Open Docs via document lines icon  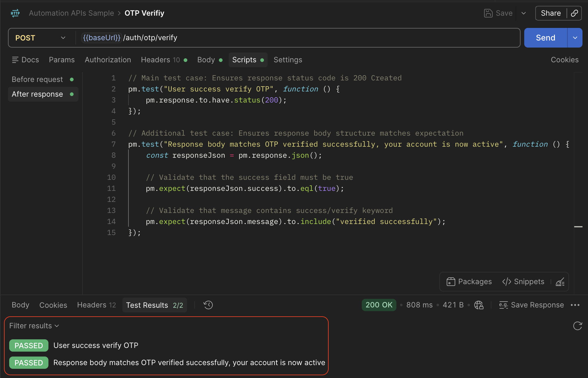[x=15, y=60]
